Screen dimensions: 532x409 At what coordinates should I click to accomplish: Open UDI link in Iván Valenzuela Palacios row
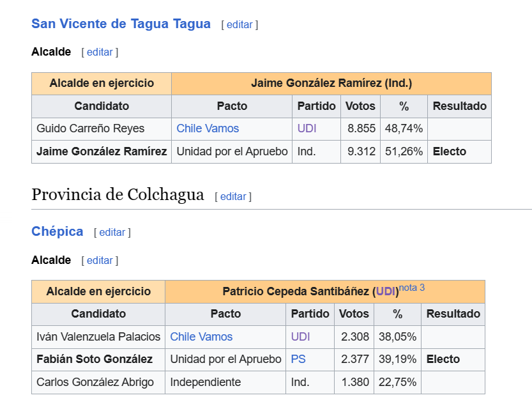pyautogui.click(x=301, y=337)
